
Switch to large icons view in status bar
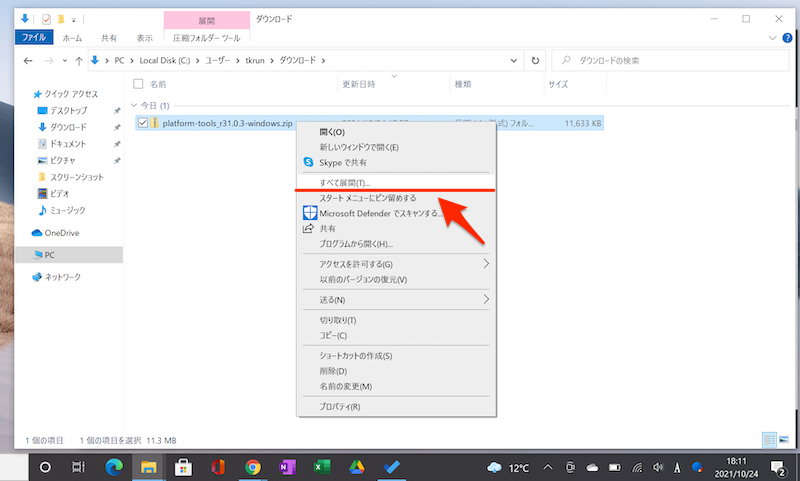click(784, 440)
